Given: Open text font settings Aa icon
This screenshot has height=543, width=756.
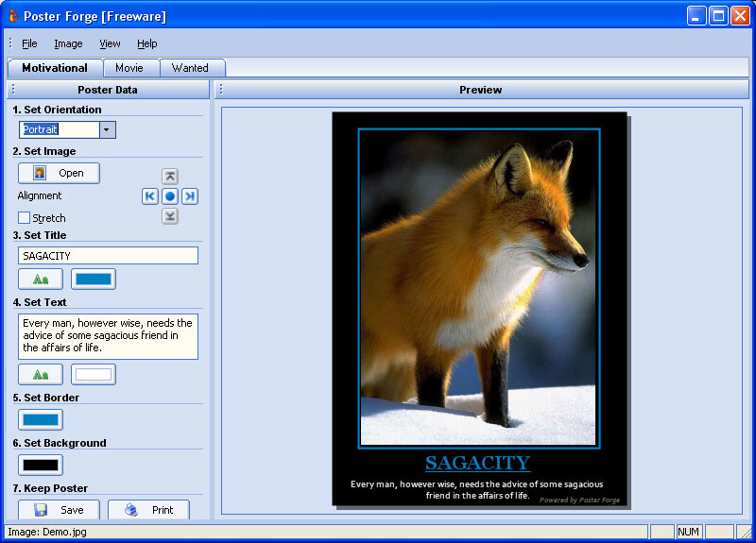Looking at the screenshot, I should click(41, 374).
